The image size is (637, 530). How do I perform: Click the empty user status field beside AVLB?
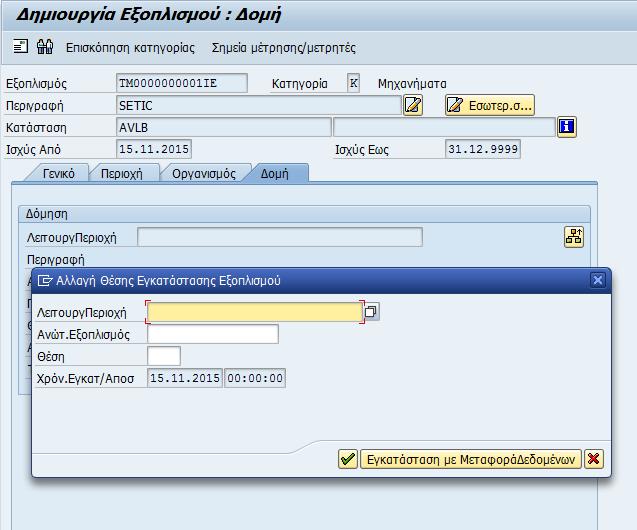[x=444, y=128]
